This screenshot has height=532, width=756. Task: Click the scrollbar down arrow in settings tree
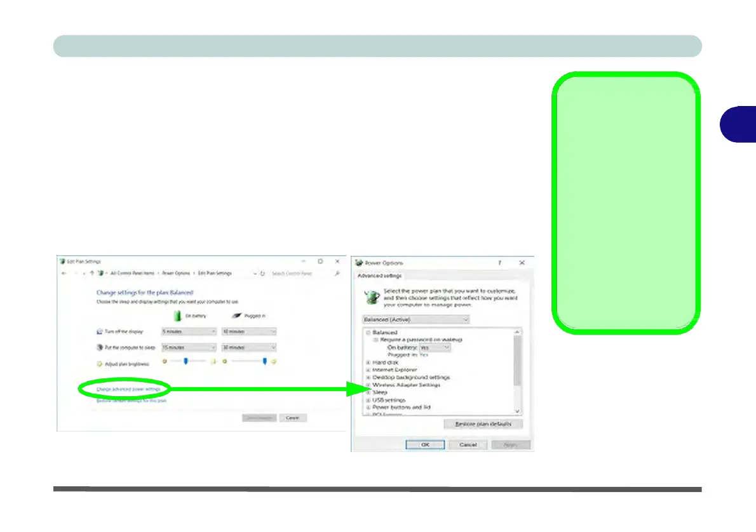(517, 411)
